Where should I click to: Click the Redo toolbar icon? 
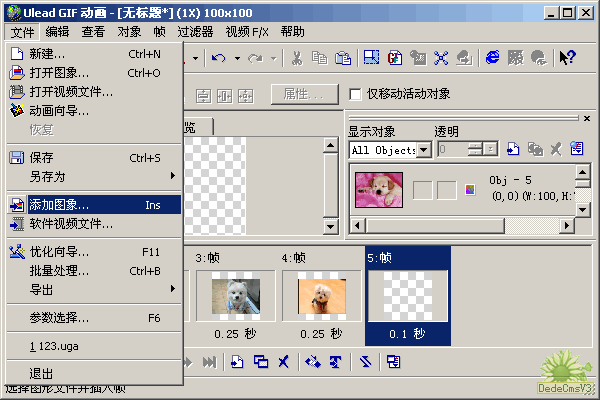click(x=255, y=58)
